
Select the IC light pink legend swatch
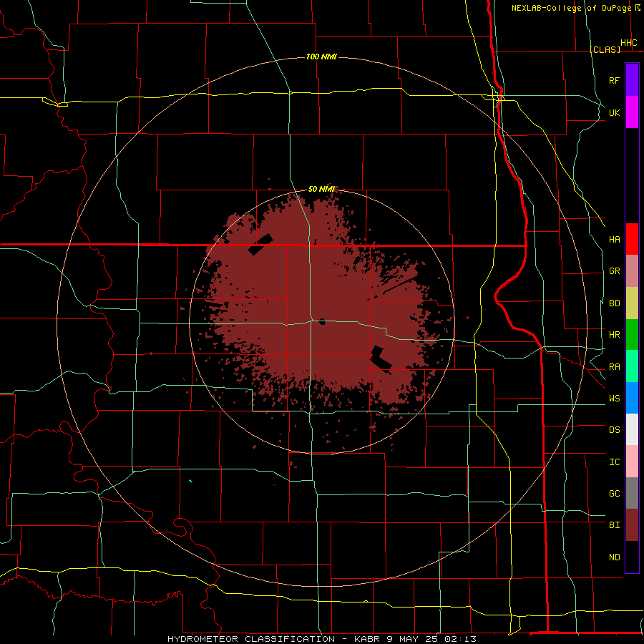click(632, 462)
